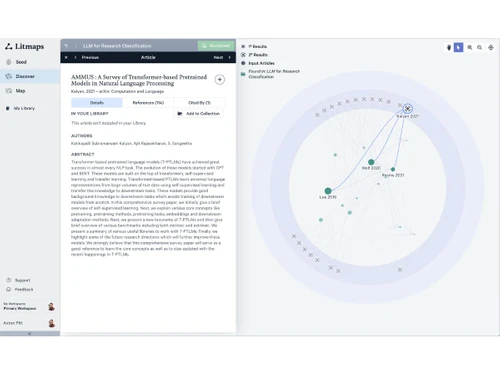Select the Wolf 2020 node

[x=371, y=162]
